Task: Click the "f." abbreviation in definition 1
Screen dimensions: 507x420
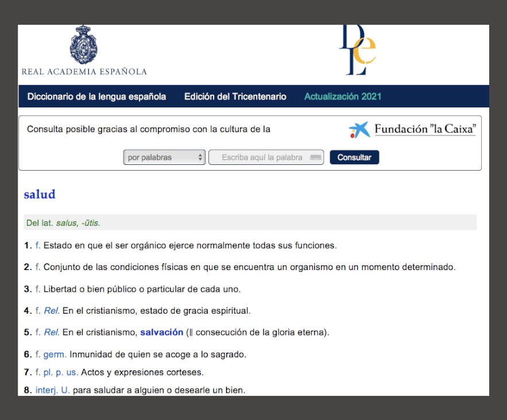Action: (37, 243)
